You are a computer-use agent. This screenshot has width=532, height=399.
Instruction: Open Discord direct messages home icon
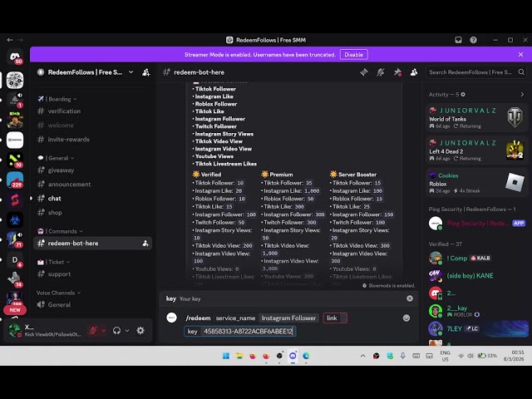point(15,57)
